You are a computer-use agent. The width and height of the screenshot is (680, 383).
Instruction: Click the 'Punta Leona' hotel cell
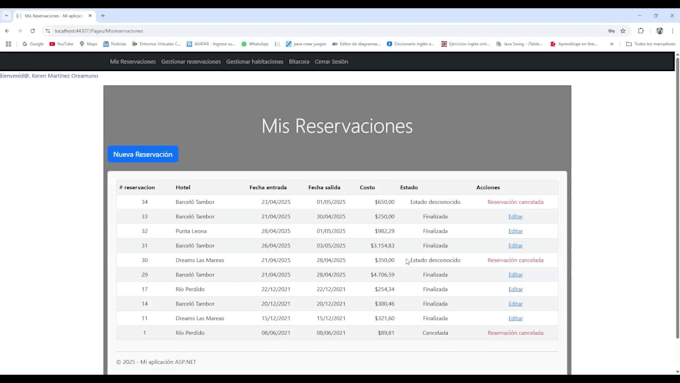pyautogui.click(x=191, y=231)
